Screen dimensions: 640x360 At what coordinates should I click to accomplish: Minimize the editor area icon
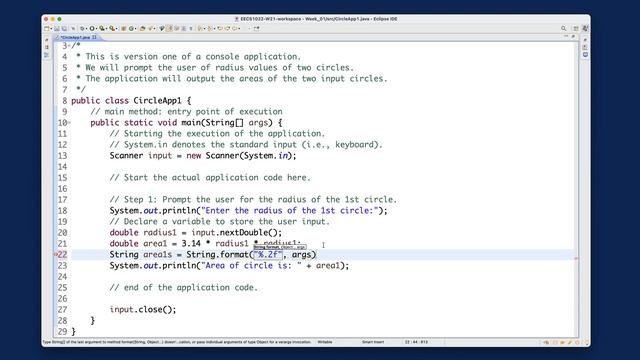pyautogui.click(x=566, y=37)
